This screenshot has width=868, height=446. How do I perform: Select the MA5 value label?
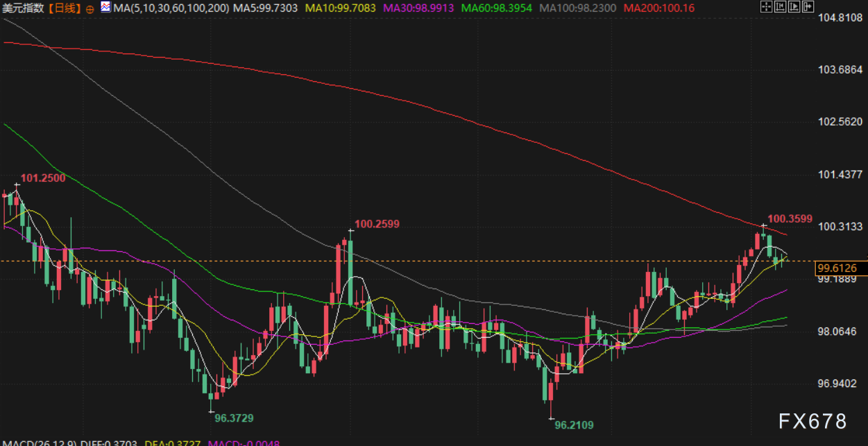click(x=265, y=8)
